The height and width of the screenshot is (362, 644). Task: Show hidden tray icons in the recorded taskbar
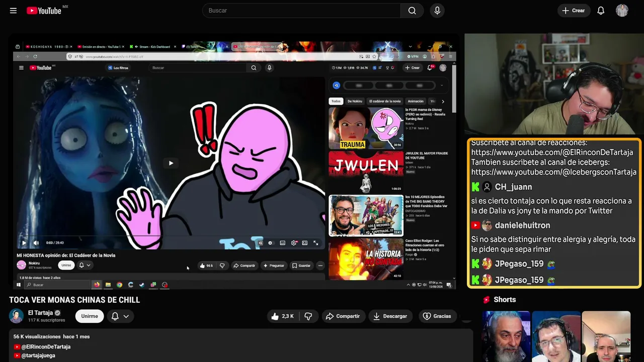(408, 285)
